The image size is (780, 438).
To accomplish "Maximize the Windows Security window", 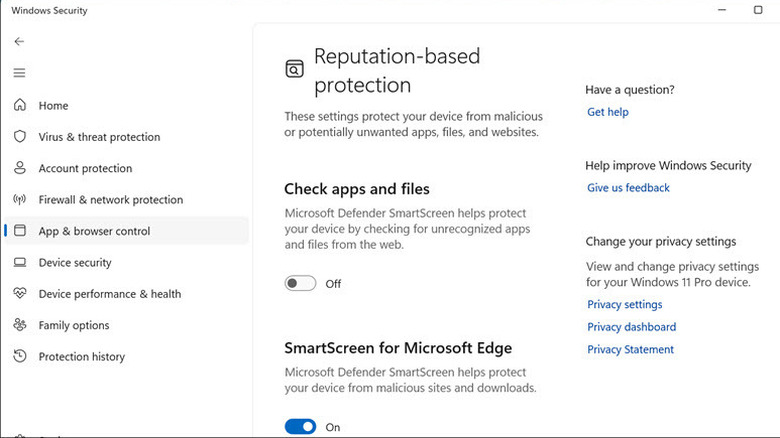I will click(x=758, y=10).
